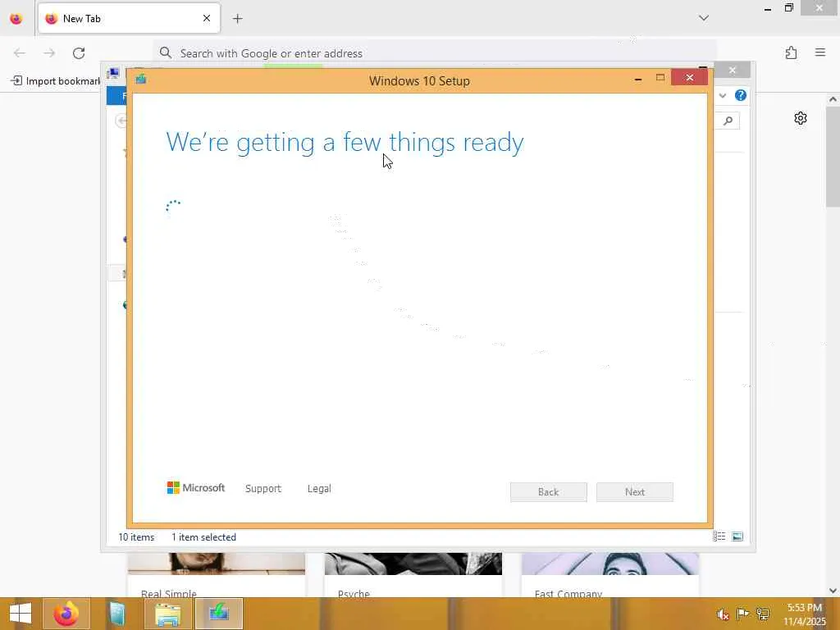Image resolution: width=840 pixels, height=630 pixels.
Task: Close the File Explorer window behind Setup
Action: (733, 71)
